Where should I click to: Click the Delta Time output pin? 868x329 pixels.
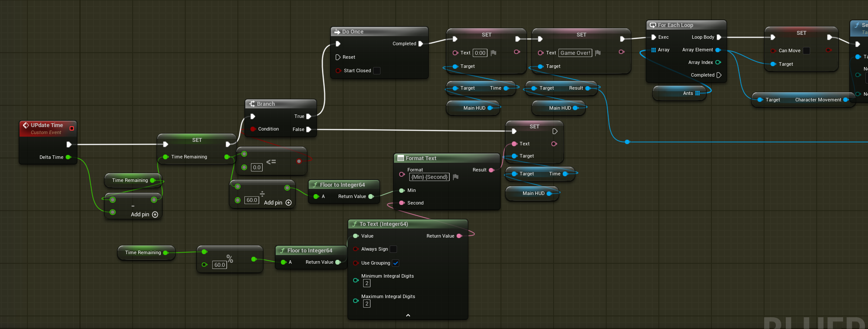click(x=68, y=157)
